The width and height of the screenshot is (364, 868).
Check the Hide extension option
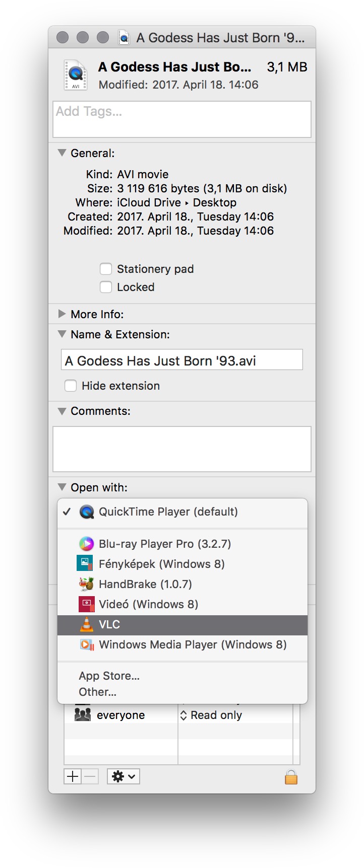point(71,386)
